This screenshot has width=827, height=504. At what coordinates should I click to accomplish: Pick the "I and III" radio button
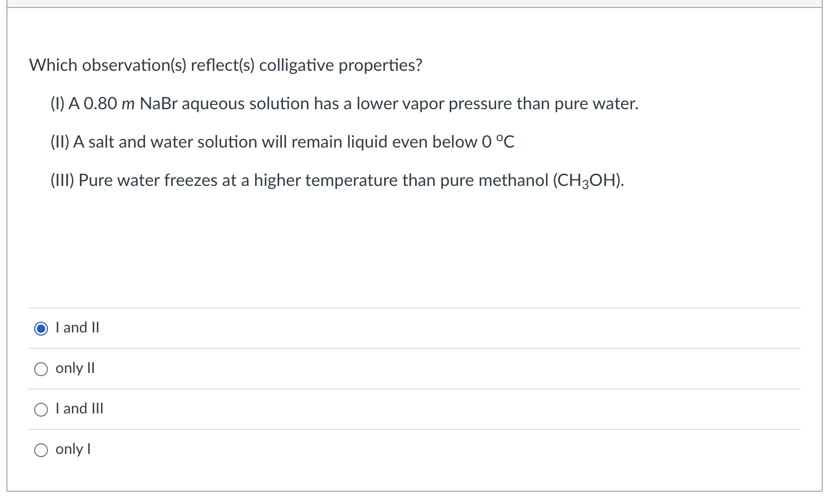41,410
